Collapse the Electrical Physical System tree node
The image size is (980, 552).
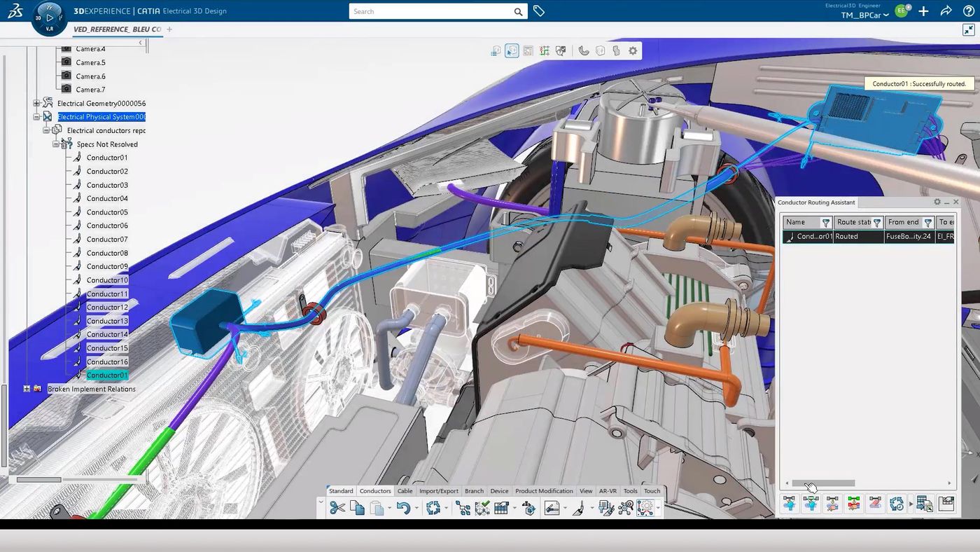(36, 116)
